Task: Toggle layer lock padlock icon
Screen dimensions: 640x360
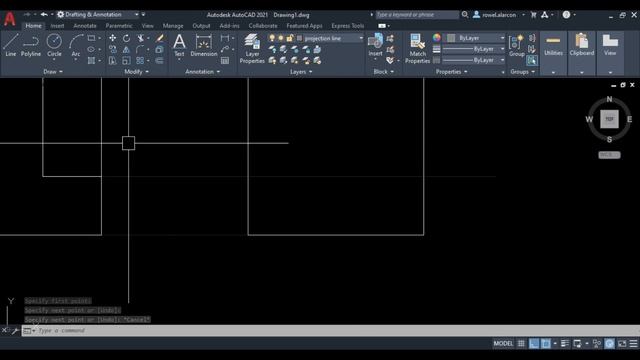Action: [290, 38]
